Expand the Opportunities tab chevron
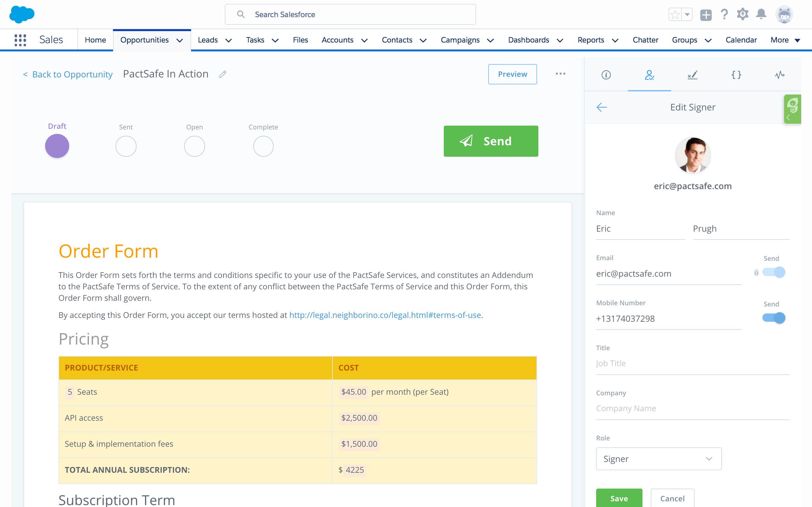 (x=180, y=40)
